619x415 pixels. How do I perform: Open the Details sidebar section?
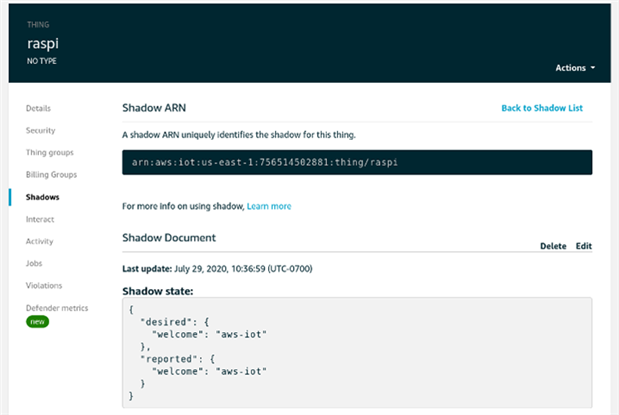[x=38, y=108]
